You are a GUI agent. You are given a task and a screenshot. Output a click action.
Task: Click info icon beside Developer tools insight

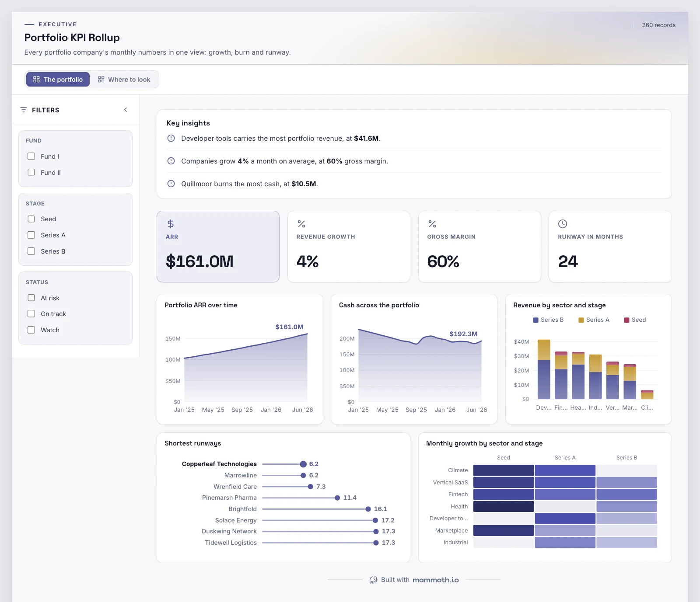(x=171, y=138)
